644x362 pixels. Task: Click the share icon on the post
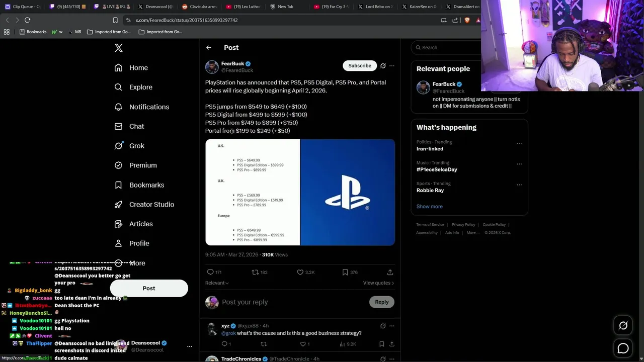click(x=390, y=272)
